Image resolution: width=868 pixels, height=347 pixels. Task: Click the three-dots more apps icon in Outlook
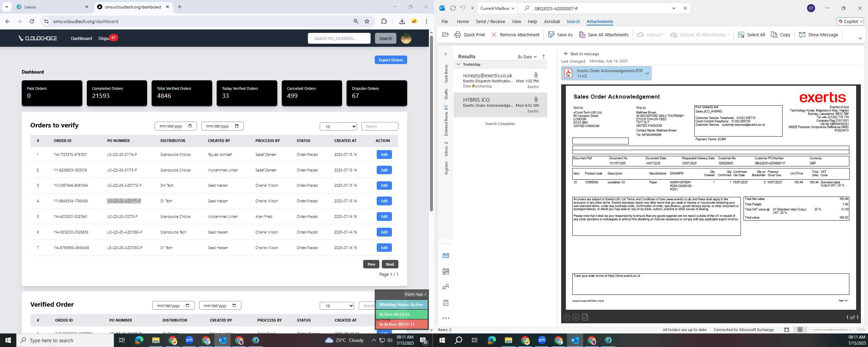pos(446,318)
